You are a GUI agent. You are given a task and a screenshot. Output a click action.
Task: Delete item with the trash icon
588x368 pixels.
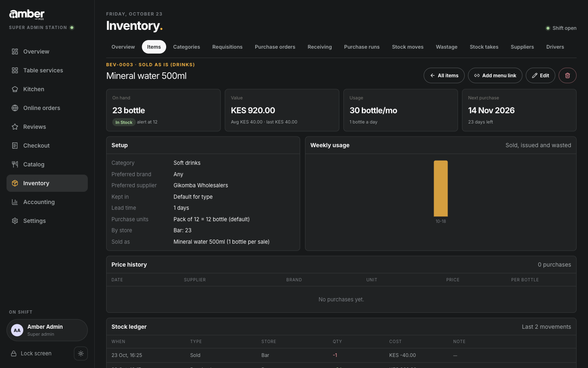point(567,75)
